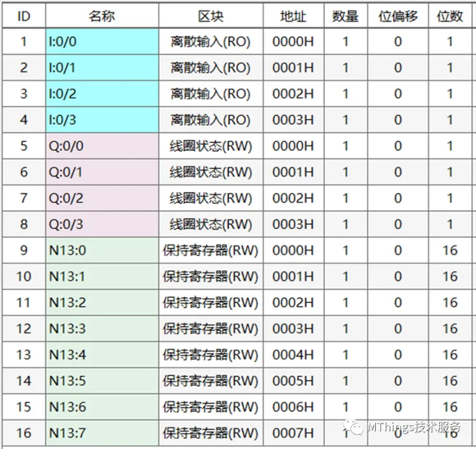This screenshot has height=449, width=476.
Task: Click bit offset 0 in I:0/0 row
Action: coord(398,42)
